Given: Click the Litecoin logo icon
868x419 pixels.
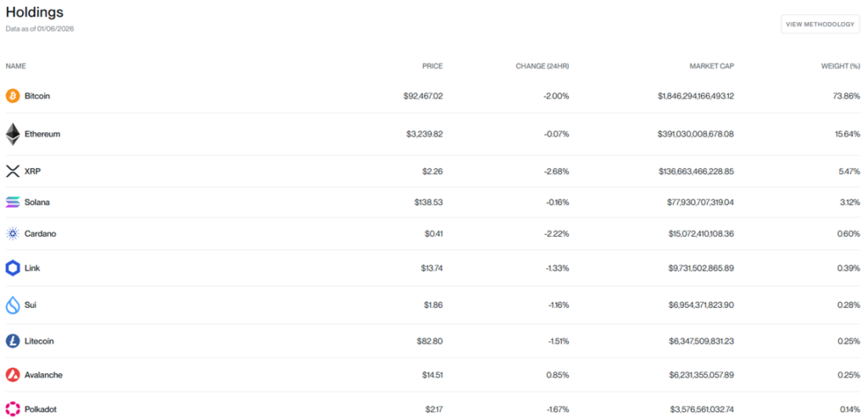Looking at the screenshot, I should click(13, 341).
